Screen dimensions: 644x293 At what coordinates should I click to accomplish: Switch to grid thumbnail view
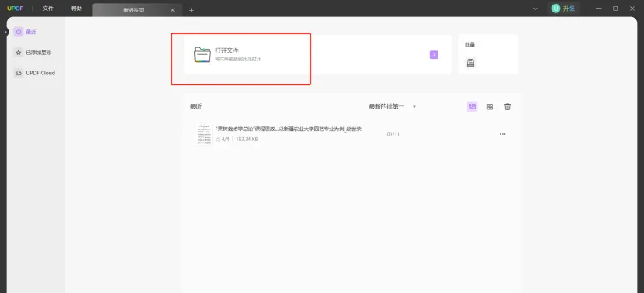490,107
